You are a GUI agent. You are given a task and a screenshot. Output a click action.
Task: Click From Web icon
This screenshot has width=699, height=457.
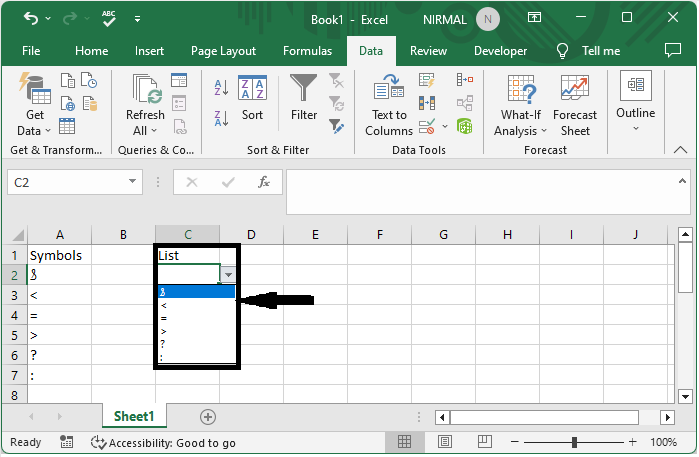pos(67,103)
